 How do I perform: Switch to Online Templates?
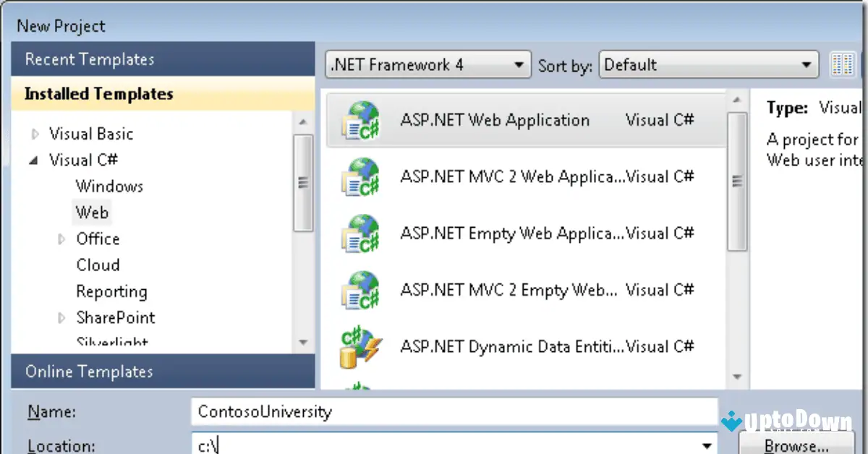pyautogui.click(x=89, y=372)
